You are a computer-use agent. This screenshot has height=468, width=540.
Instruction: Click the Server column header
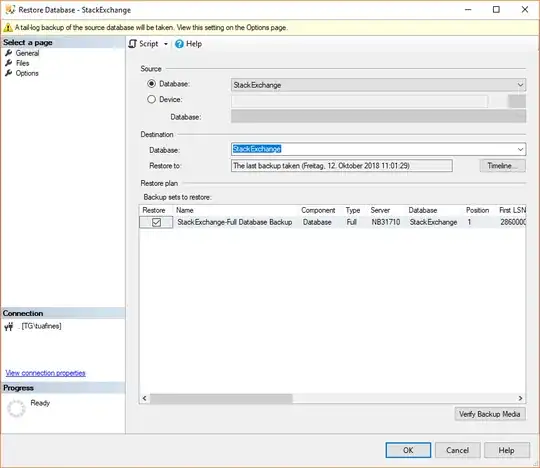[380, 210]
